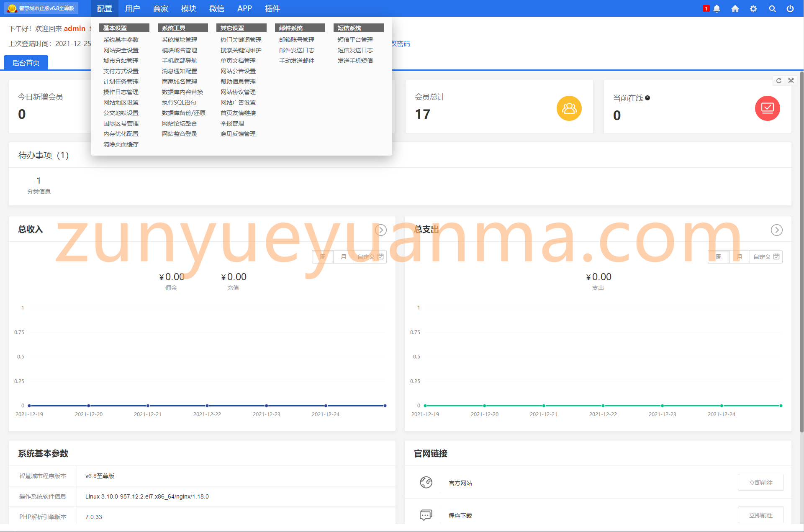Image resolution: width=804 pixels, height=532 pixels.
Task: Open 举报管理 menu entry
Action: point(232,123)
